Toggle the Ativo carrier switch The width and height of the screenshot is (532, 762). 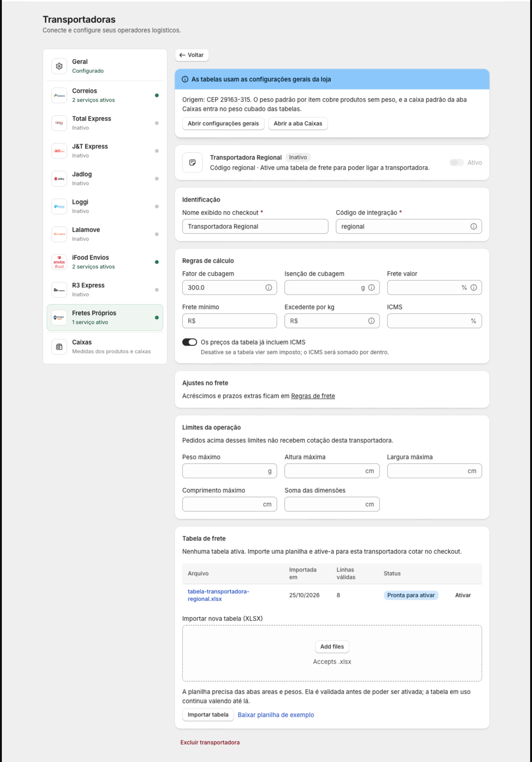[456, 163]
